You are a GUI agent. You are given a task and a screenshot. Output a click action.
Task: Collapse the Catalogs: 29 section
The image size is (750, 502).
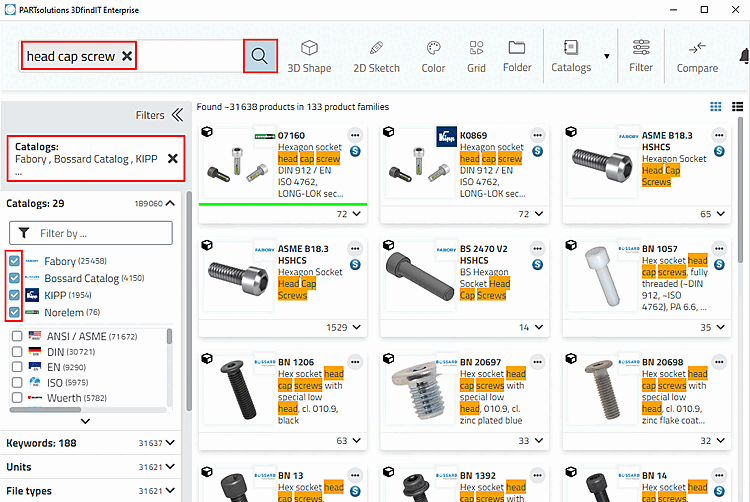click(x=170, y=203)
